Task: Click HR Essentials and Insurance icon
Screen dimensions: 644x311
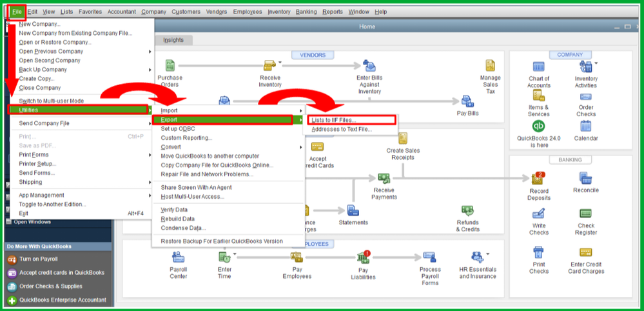Action: tap(477, 257)
